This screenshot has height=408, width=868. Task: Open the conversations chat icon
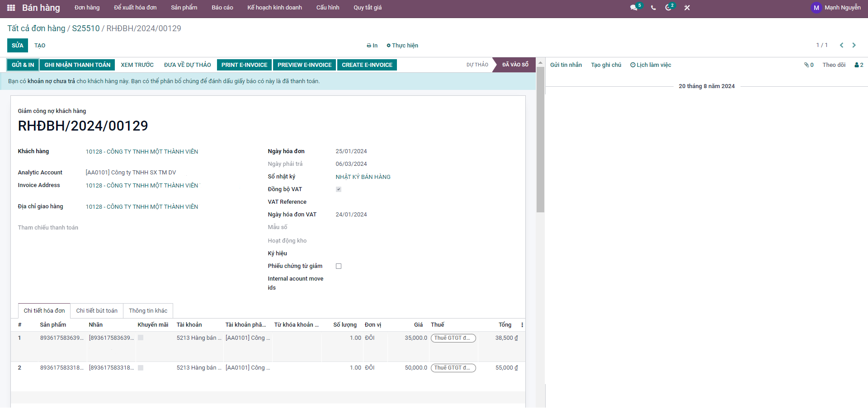634,8
